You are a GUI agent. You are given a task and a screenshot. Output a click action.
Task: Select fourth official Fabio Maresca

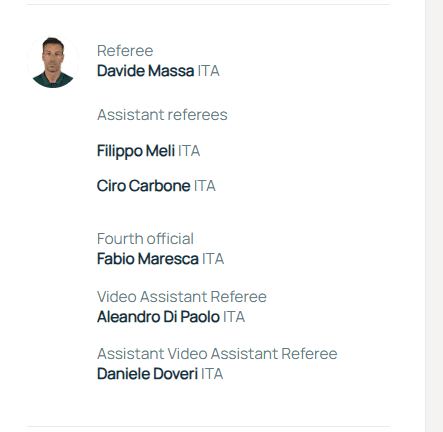click(148, 259)
